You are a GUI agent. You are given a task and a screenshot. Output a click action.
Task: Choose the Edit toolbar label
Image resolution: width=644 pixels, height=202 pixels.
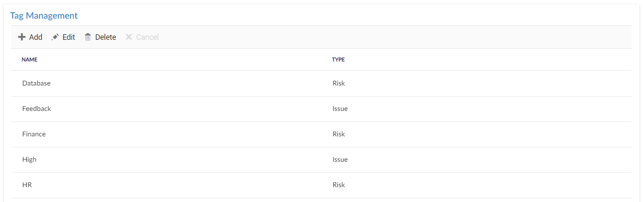pyautogui.click(x=69, y=37)
